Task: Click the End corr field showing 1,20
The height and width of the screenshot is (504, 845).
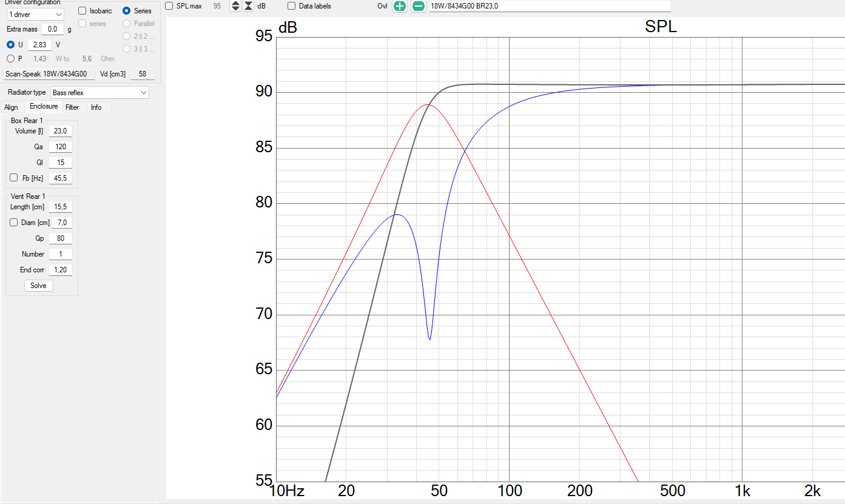Action: click(x=61, y=270)
